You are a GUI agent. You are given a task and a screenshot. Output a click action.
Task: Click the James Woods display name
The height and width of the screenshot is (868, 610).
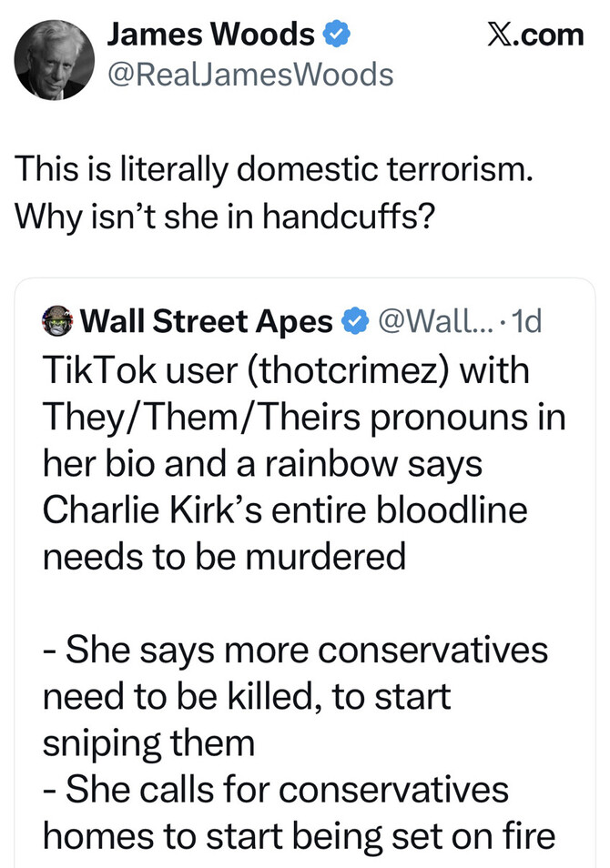click(210, 35)
